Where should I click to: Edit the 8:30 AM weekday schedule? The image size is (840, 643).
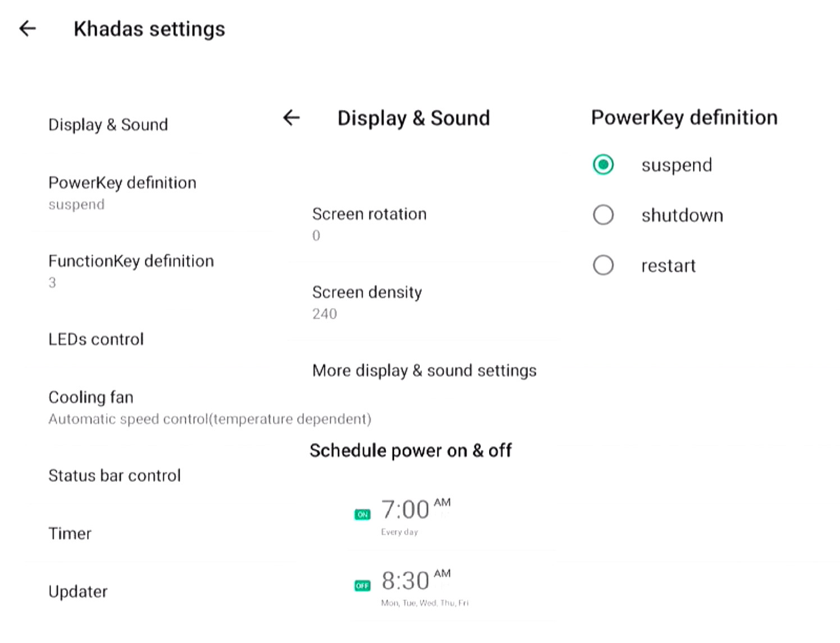(x=425, y=587)
